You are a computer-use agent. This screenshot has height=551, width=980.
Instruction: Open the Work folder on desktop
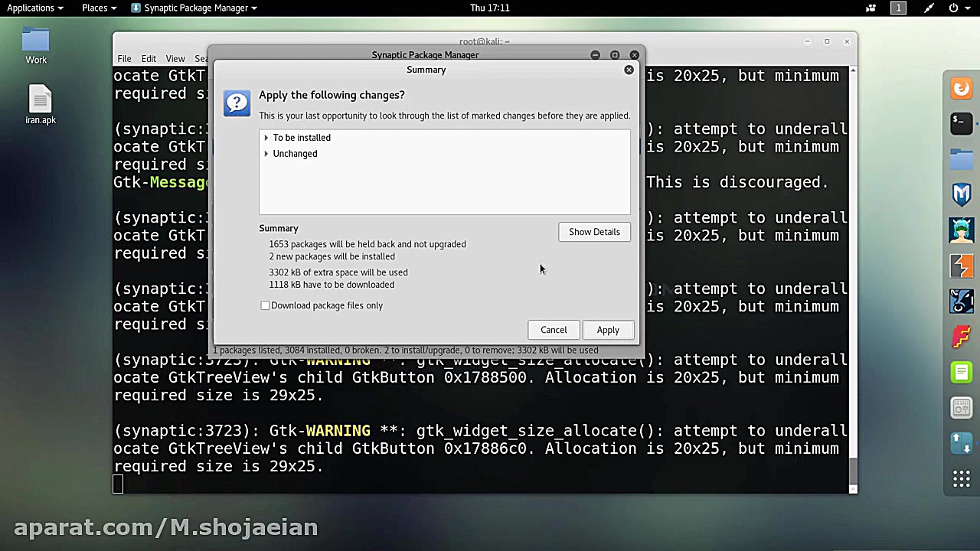[36, 46]
